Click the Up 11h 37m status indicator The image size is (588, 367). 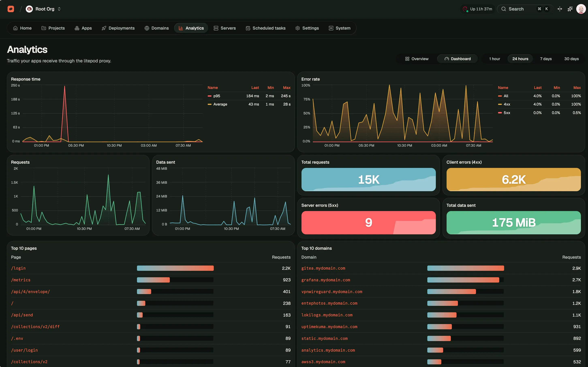[x=478, y=9]
